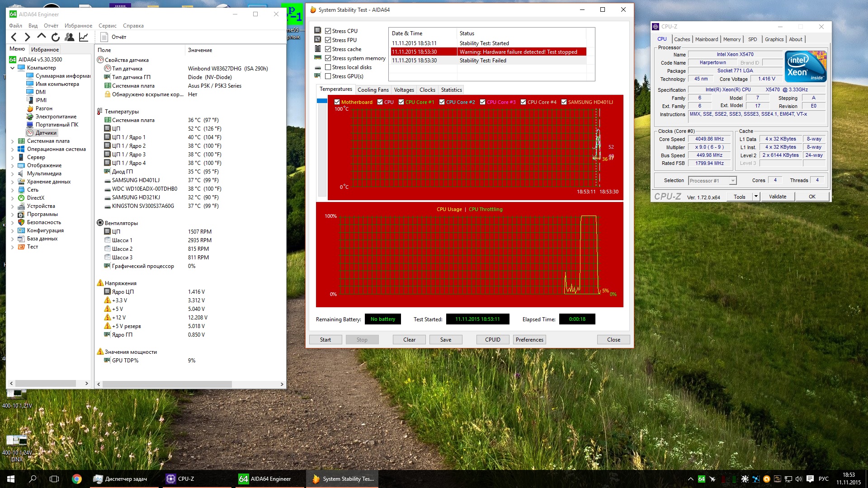Click the Preferences button

pos(529,340)
